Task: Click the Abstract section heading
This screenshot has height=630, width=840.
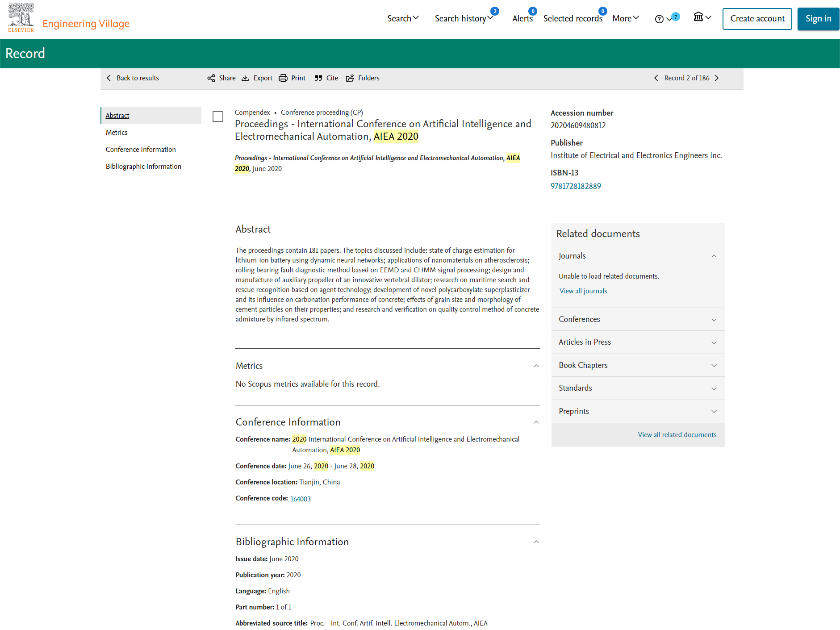Action: click(x=253, y=229)
